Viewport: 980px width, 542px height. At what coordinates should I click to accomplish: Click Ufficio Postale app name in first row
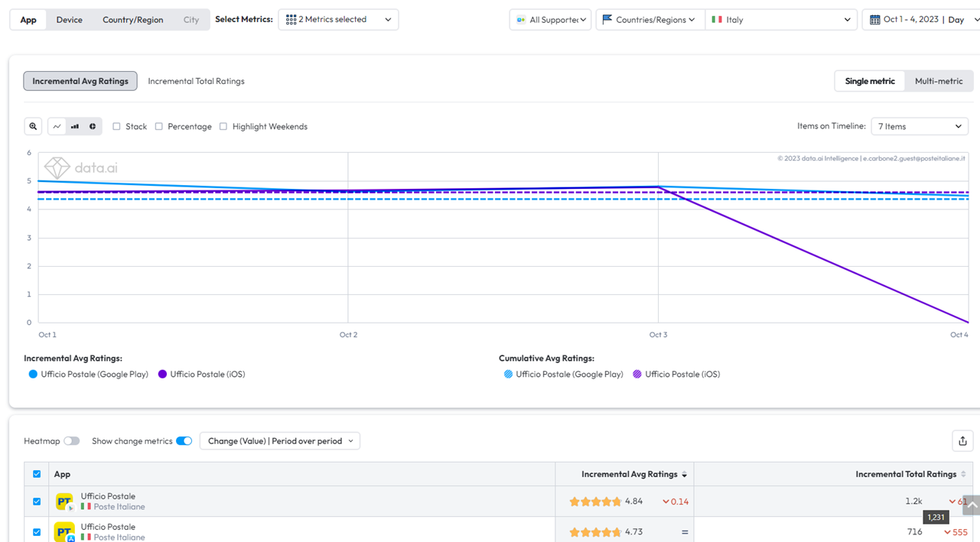[x=108, y=496]
